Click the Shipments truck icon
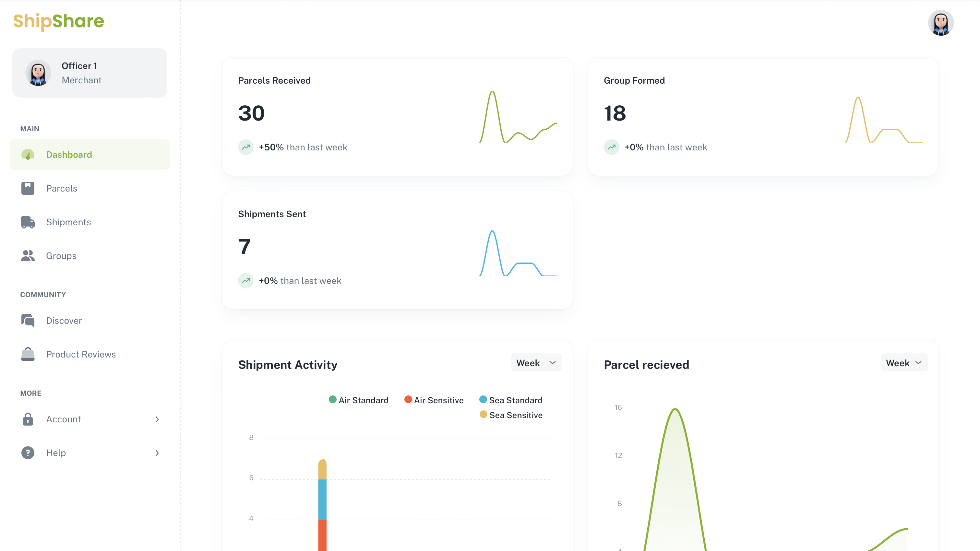The image size is (980, 551). 28,222
